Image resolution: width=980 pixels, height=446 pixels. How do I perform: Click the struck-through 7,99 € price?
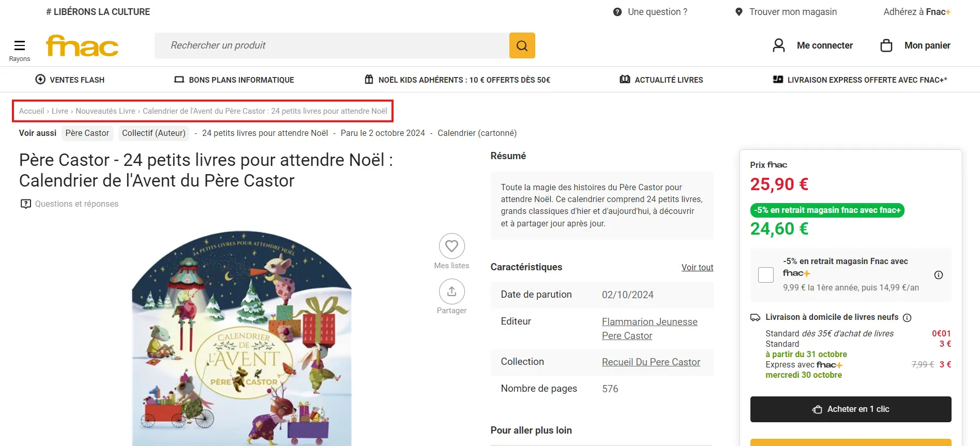[x=923, y=365]
